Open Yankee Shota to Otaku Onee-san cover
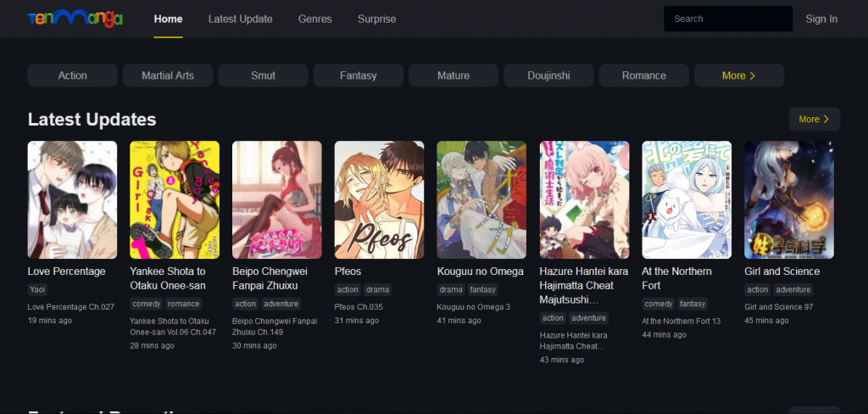This screenshot has height=414, width=868. (175, 199)
